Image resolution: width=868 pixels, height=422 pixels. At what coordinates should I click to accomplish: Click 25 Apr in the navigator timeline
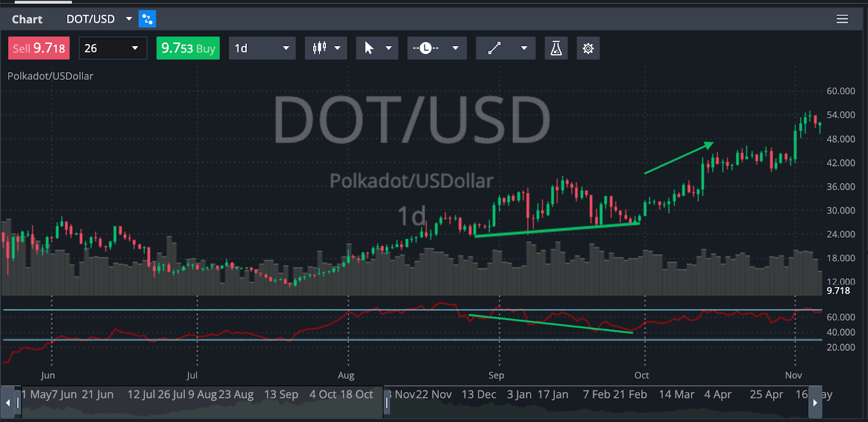pyautogui.click(x=767, y=394)
